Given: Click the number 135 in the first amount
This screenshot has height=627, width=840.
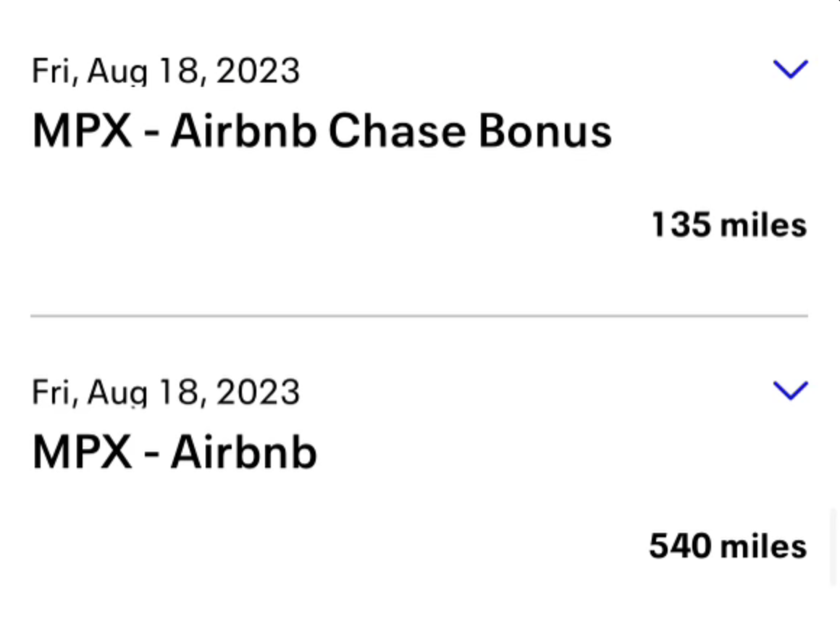Looking at the screenshot, I should tap(681, 225).
